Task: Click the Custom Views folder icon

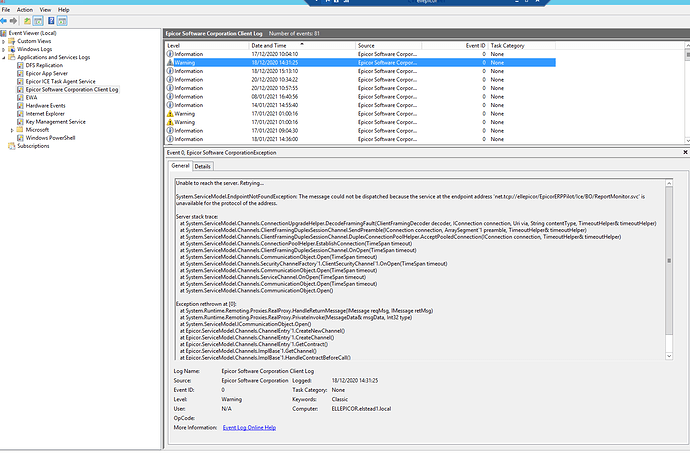Action: (x=11, y=41)
